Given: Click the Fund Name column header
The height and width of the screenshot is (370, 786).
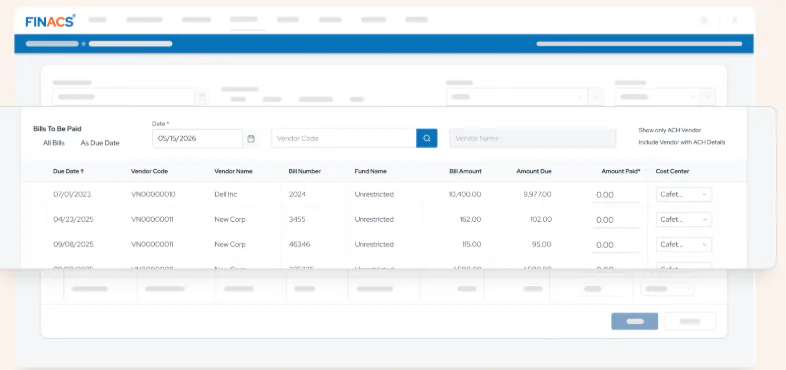Looking at the screenshot, I should 370,171.
